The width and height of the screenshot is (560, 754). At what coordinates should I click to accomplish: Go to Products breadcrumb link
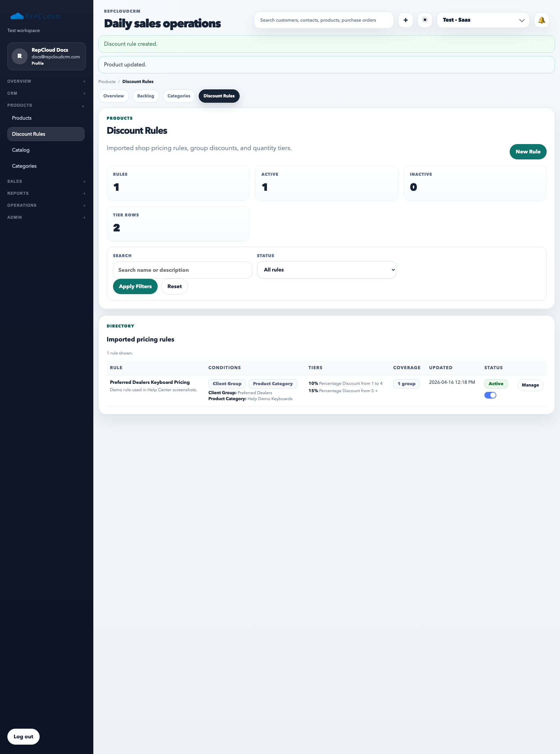[107, 82]
